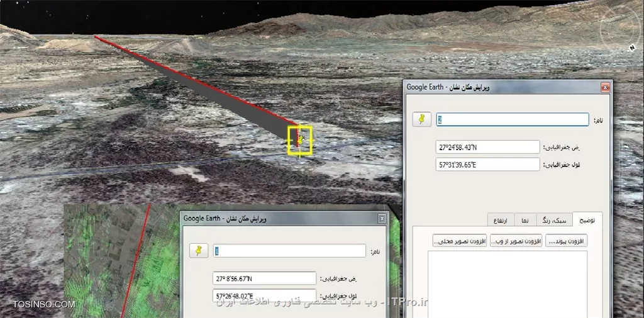
Task: Click the compass north indicator on the map
Action: click(631, 48)
